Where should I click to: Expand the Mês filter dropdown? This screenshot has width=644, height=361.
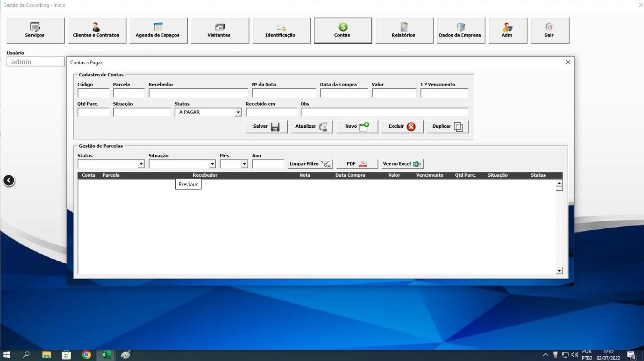244,164
